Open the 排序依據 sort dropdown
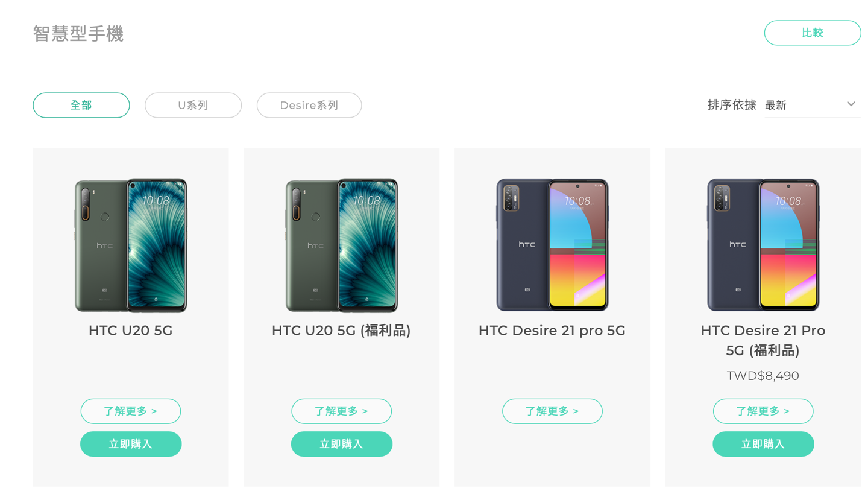This screenshot has width=868, height=500. (812, 105)
